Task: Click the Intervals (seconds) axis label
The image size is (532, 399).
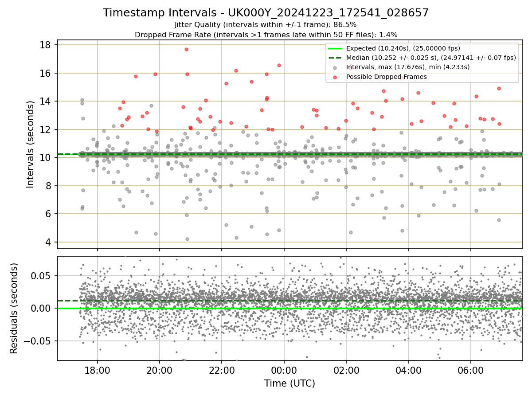Action: point(31,144)
